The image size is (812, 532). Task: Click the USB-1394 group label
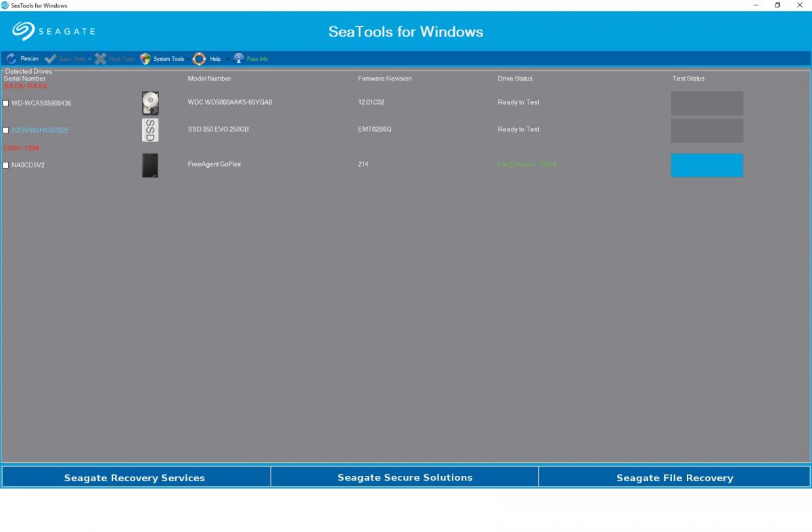click(22, 148)
